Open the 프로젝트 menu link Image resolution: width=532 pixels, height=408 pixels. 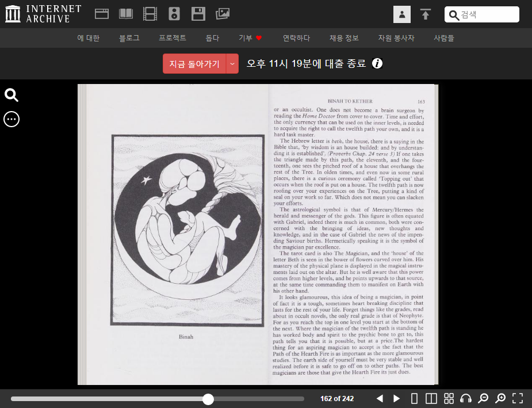(x=173, y=37)
